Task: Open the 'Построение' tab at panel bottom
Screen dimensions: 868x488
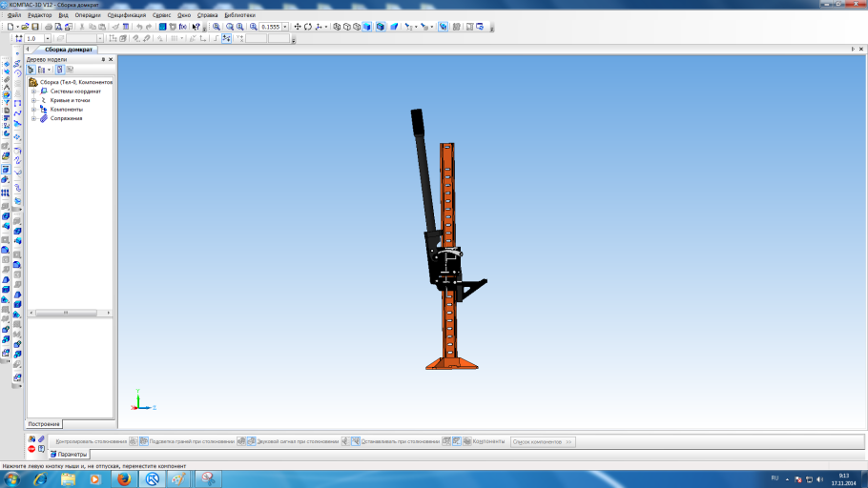Action: coord(44,423)
